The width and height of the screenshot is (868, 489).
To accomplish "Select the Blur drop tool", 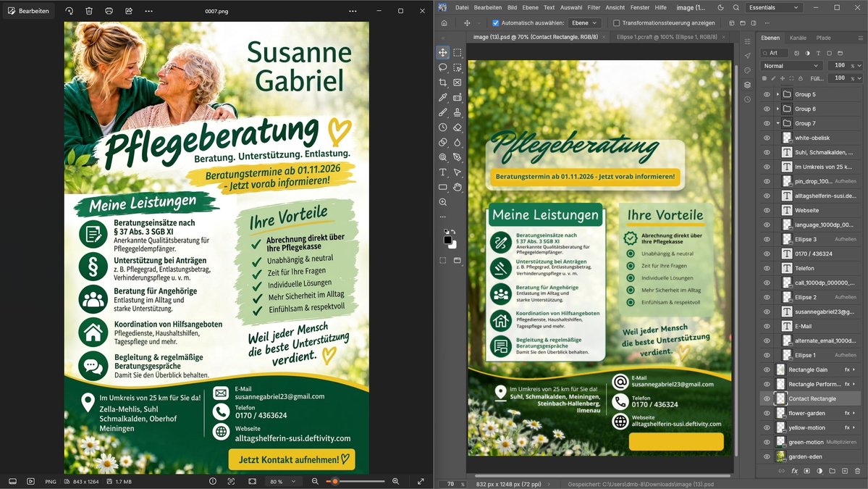I will pyautogui.click(x=458, y=142).
